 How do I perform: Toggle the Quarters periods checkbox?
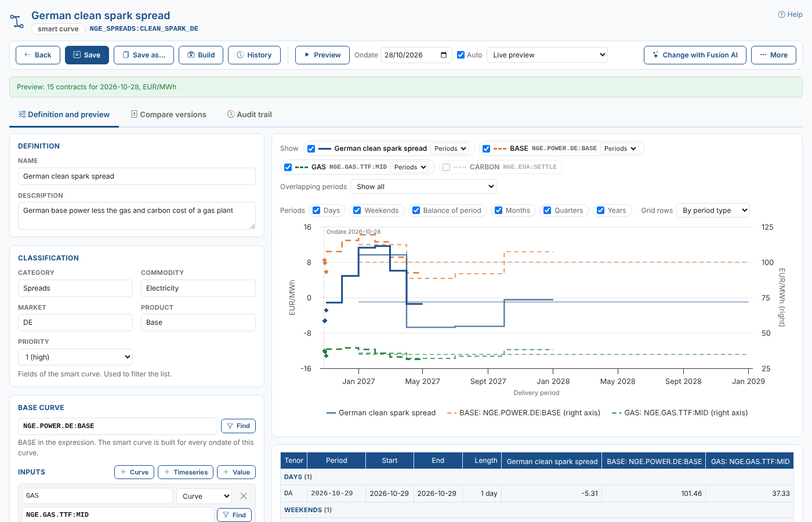pos(547,211)
